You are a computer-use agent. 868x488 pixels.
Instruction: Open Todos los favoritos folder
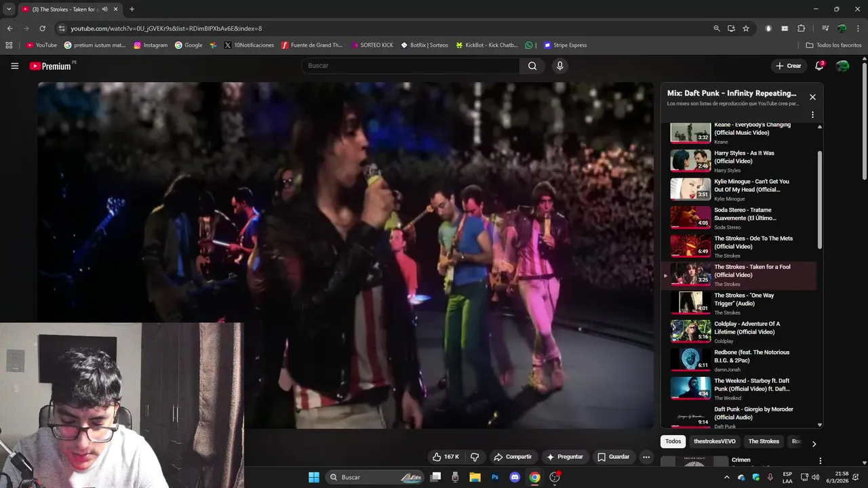click(x=833, y=45)
